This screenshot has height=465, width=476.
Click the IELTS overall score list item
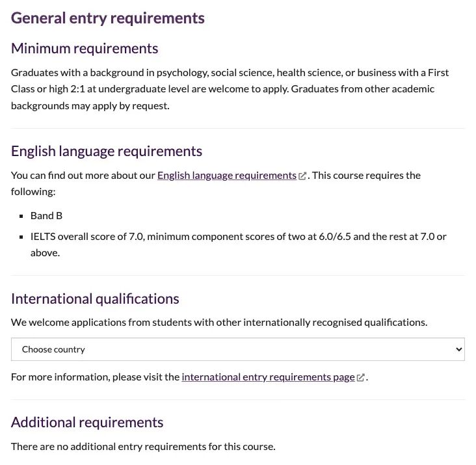click(238, 245)
